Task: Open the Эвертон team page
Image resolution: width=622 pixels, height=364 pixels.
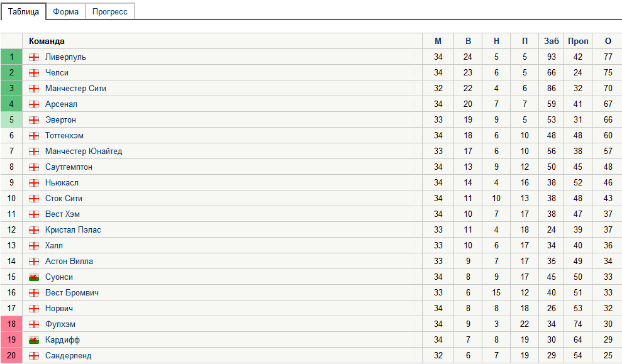Action: 60,119
